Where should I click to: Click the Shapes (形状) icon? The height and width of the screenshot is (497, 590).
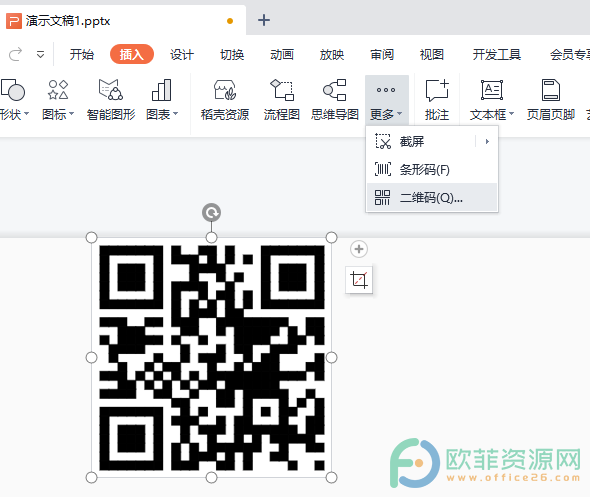pyautogui.click(x=12, y=90)
